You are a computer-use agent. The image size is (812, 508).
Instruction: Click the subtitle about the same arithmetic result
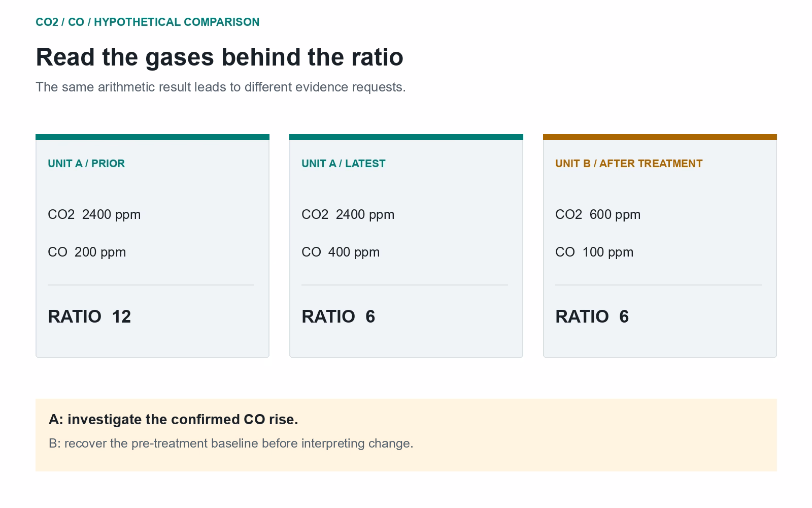[221, 87]
